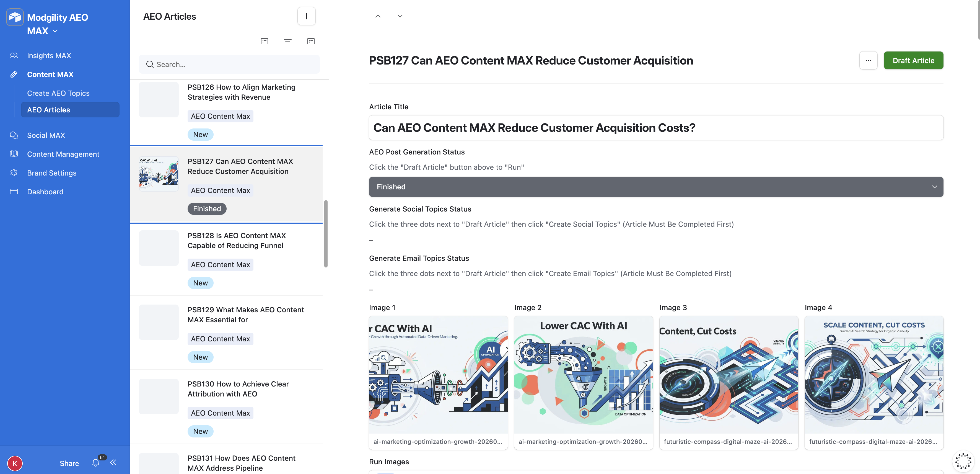Image resolution: width=980 pixels, height=474 pixels.
Task: Click spinning loader icon at bottom right
Action: tap(963, 461)
